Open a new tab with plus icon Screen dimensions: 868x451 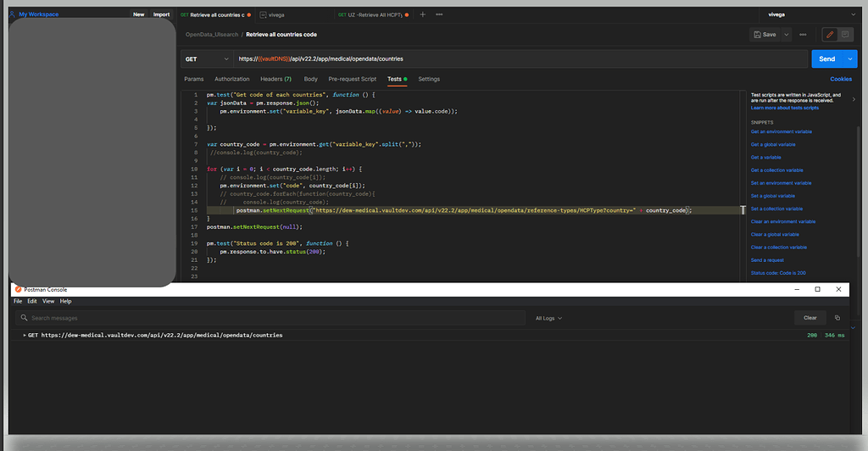coord(423,14)
